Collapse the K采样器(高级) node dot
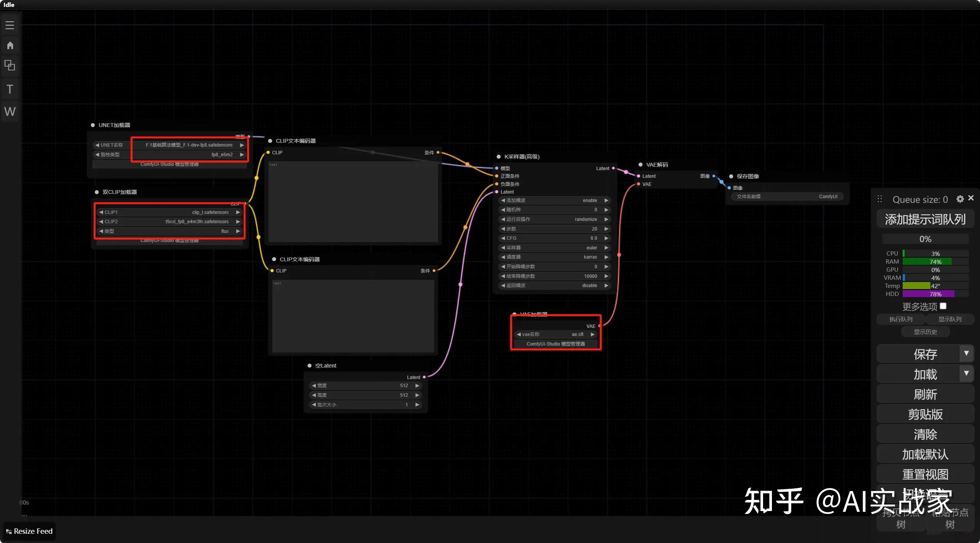 tap(498, 157)
